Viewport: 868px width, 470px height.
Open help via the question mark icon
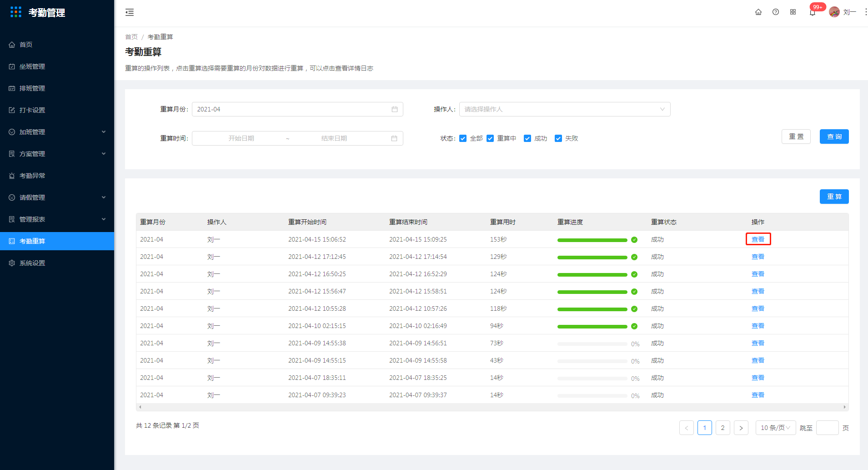pos(776,12)
